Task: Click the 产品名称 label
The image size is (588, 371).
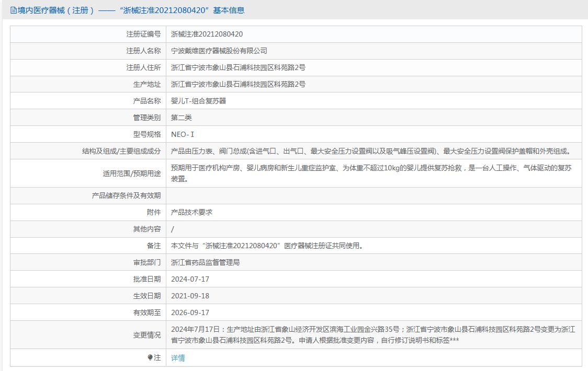Action: coord(147,101)
